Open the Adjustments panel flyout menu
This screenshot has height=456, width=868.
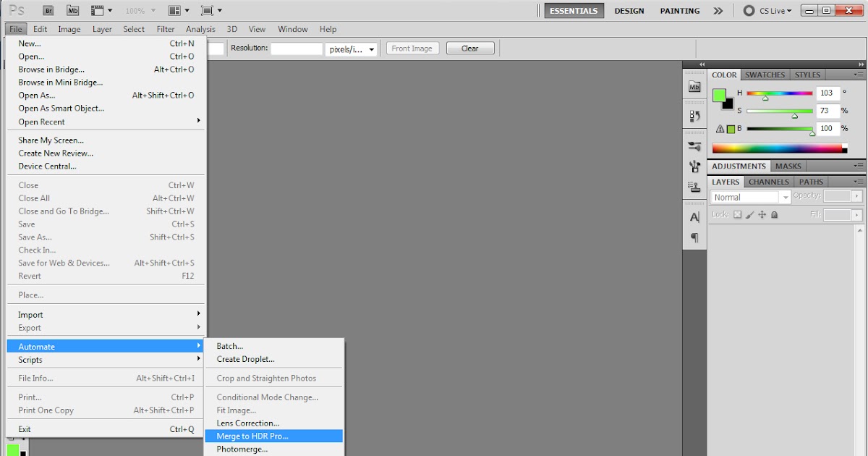click(x=859, y=166)
